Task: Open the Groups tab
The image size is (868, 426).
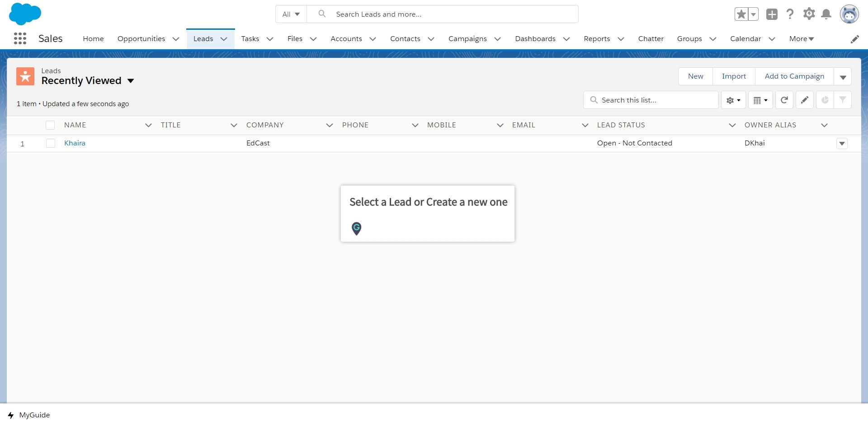Action: 689,39
